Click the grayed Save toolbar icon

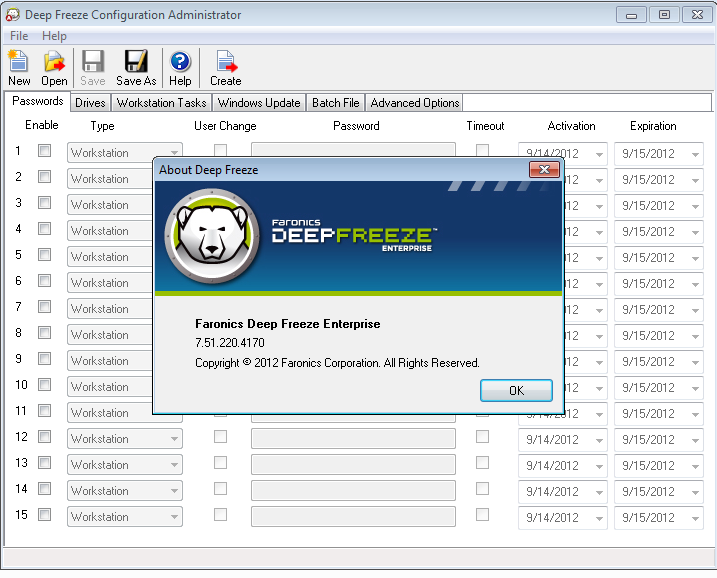pos(93,68)
